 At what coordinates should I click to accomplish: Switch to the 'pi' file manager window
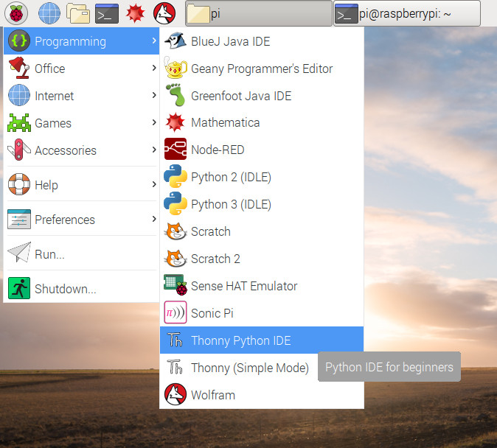(259, 13)
